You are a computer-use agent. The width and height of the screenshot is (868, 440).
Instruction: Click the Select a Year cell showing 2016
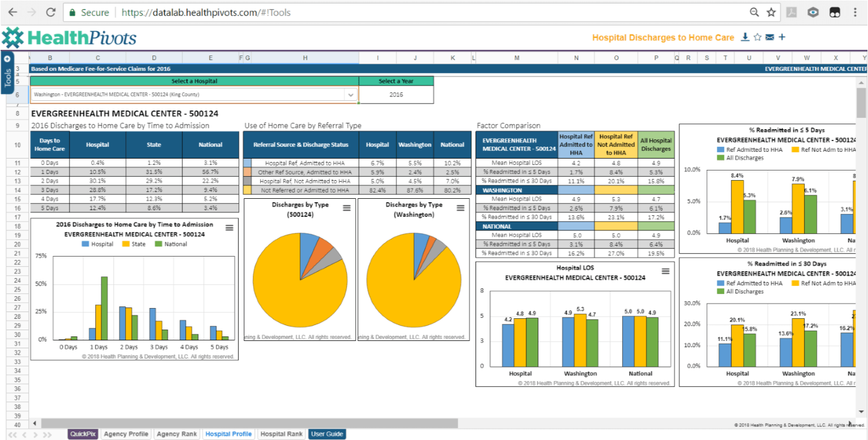(x=397, y=95)
